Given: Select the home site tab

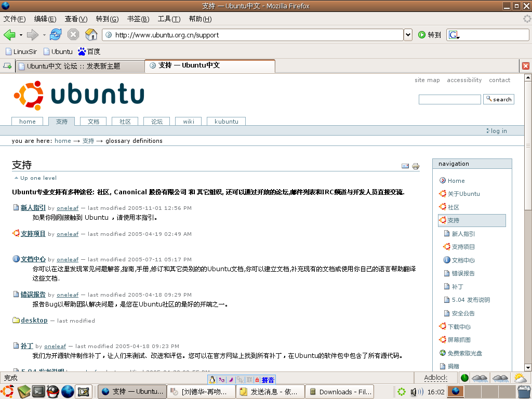Looking at the screenshot, I should [x=28, y=122].
